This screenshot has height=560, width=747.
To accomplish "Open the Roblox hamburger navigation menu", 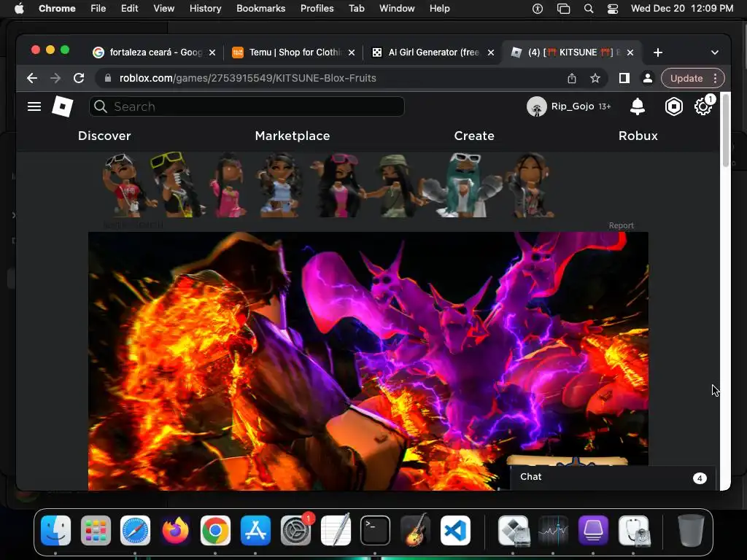I will [x=34, y=106].
